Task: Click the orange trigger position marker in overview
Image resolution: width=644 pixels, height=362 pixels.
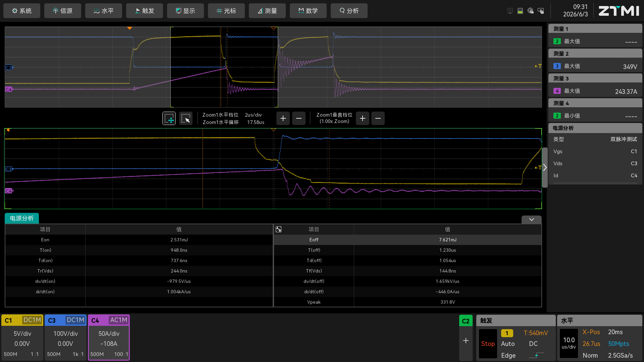Action: [x=129, y=28]
